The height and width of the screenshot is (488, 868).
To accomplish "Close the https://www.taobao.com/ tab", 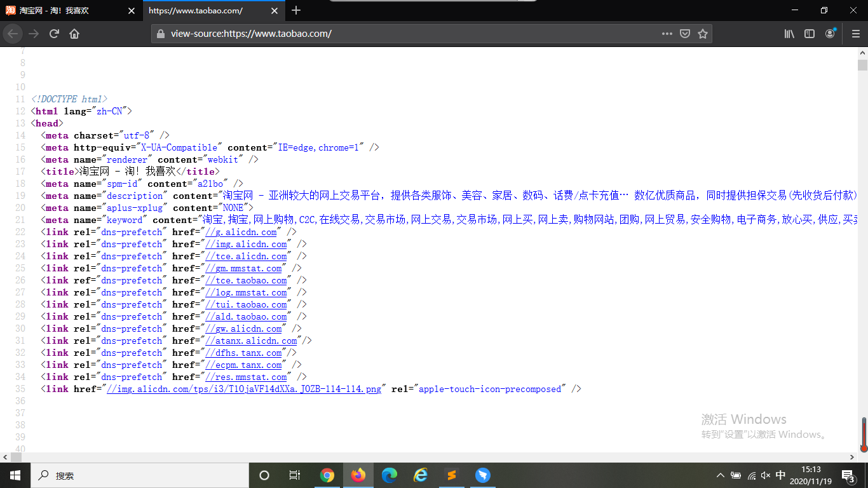I will point(275,11).
